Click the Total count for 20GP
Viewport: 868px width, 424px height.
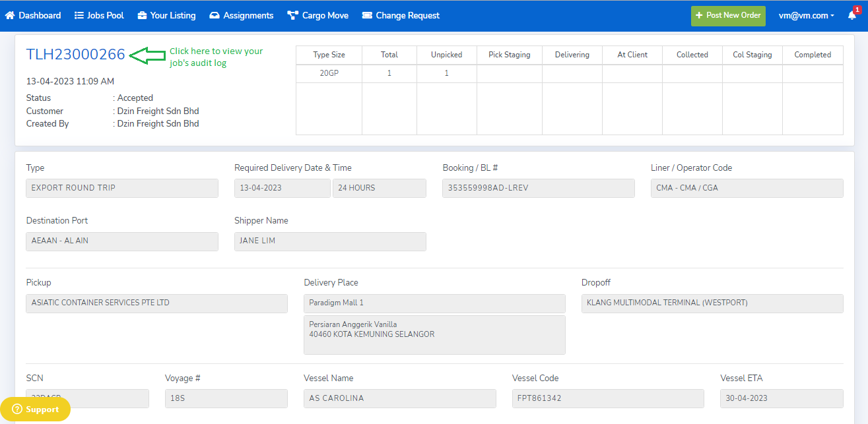[389, 73]
